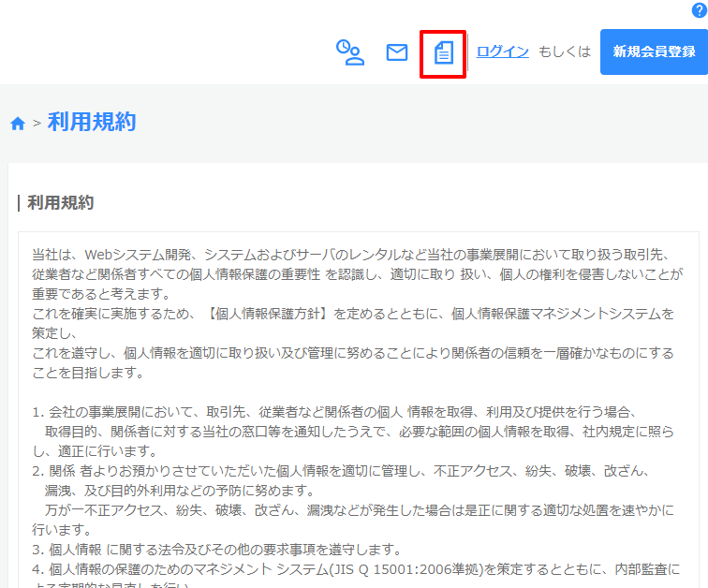Click the もしくは text beside login
This screenshot has height=588, width=708.
(x=565, y=51)
